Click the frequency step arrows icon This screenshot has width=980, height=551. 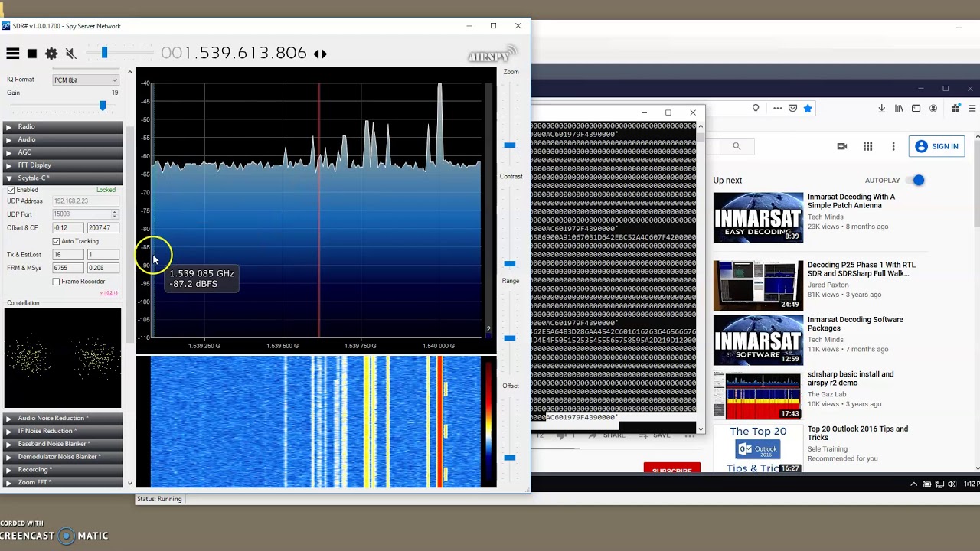pyautogui.click(x=320, y=54)
